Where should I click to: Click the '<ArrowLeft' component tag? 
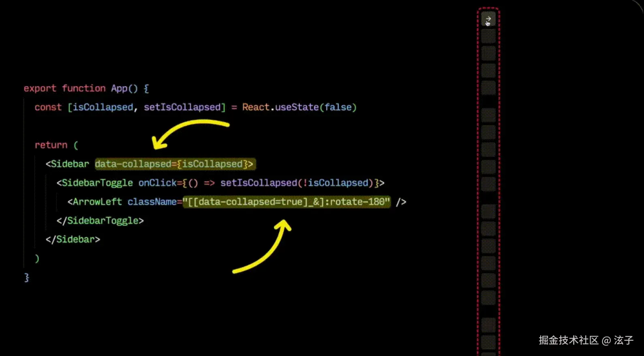click(95, 201)
